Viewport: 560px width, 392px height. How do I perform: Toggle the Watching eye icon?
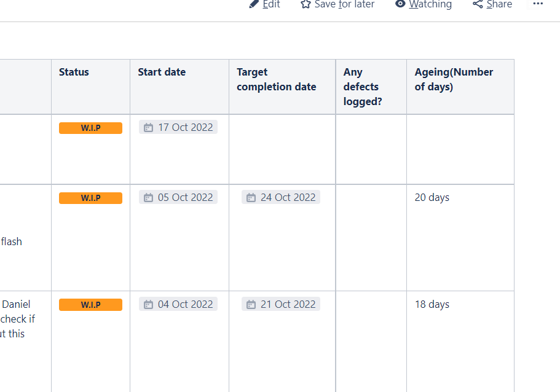coord(400,4)
